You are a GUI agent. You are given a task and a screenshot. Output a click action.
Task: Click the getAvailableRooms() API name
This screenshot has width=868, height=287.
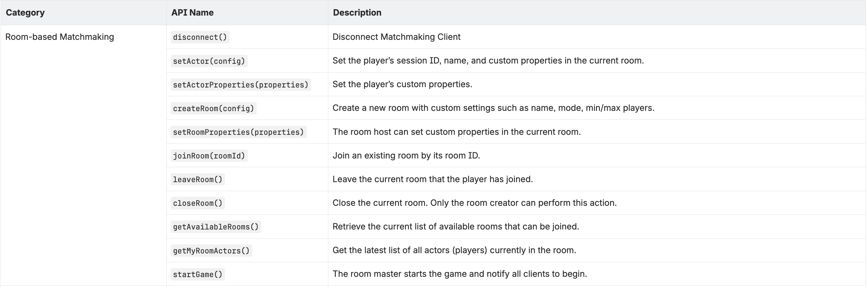(216, 227)
